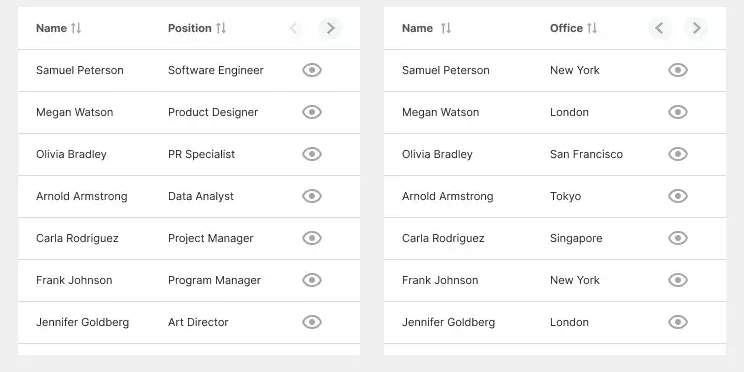Screen dimensions: 744x372
Task: Click Name column header in Office table
Action: tap(417, 28)
